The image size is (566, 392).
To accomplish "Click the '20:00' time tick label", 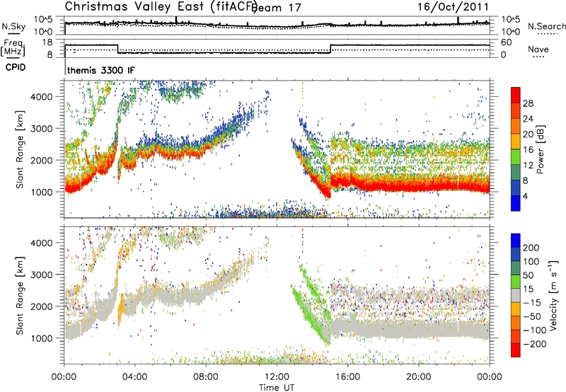I will (x=418, y=377).
